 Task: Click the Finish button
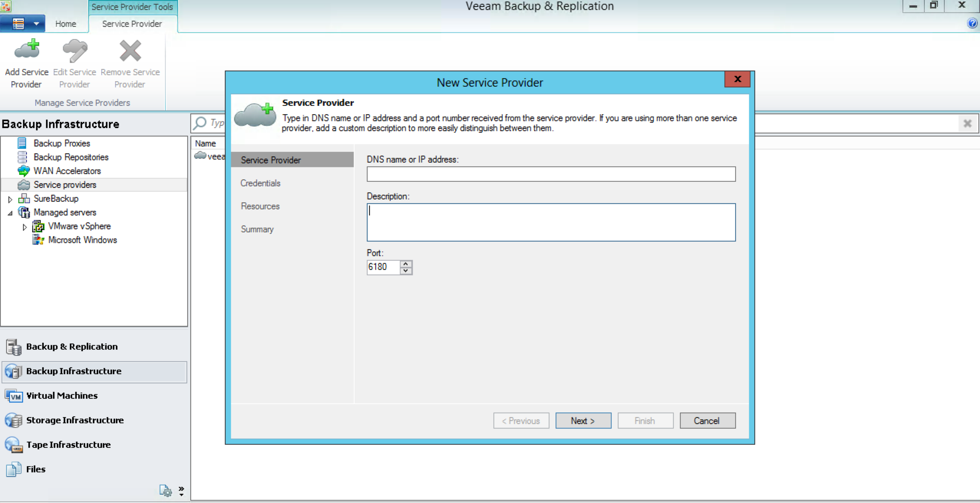(645, 421)
